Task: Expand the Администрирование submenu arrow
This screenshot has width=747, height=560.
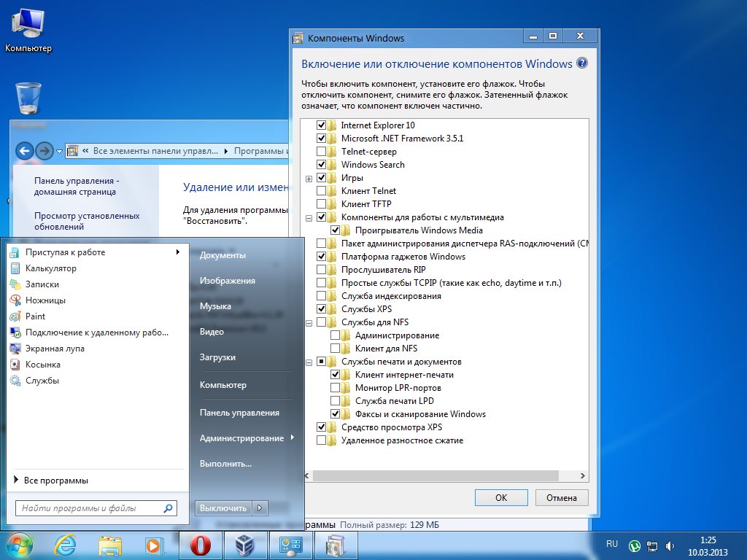Action: click(x=292, y=437)
